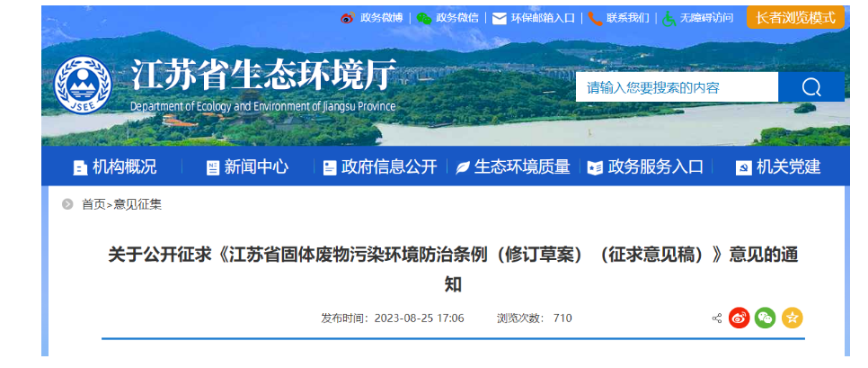
Task: Click the share icon beside the view count
Action: [x=717, y=319]
